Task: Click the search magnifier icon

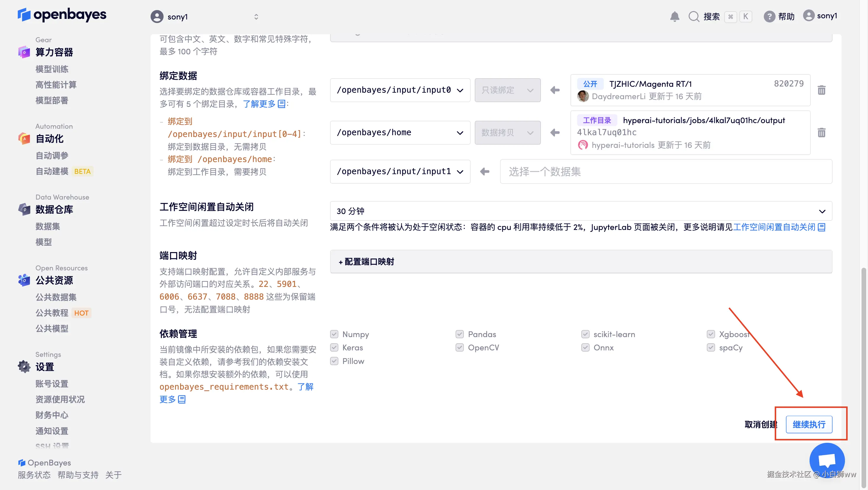Action: [694, 16]
